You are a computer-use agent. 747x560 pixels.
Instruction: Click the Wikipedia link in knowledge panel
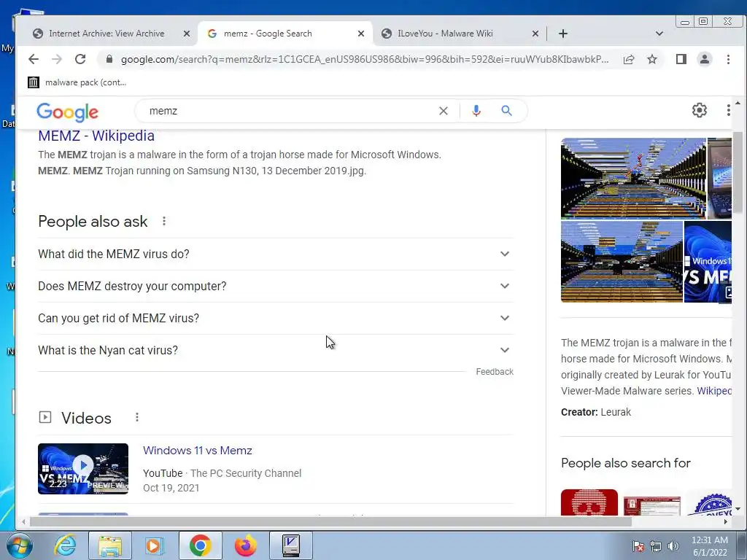point(714,391)
